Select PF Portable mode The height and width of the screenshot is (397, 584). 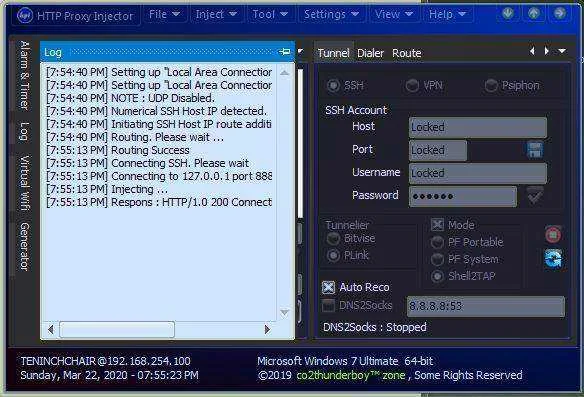pos(437,242)
